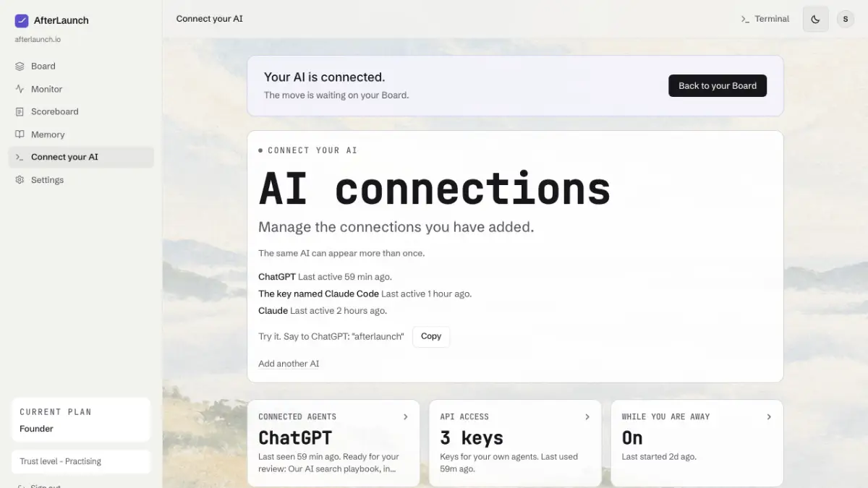This screenshot has width=868, height=488.
Task: Click the While You Are Away On status
Action: (x=632, y=438)
